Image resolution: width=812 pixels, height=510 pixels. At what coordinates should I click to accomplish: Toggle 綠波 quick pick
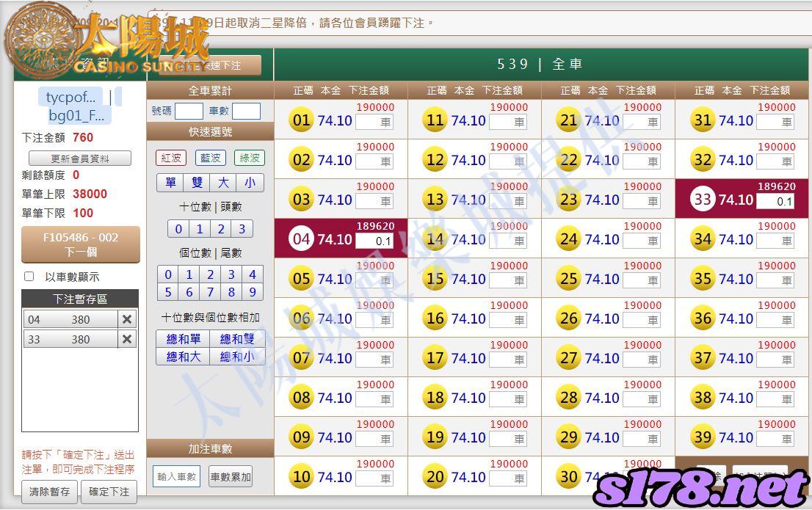pos(250,158)
